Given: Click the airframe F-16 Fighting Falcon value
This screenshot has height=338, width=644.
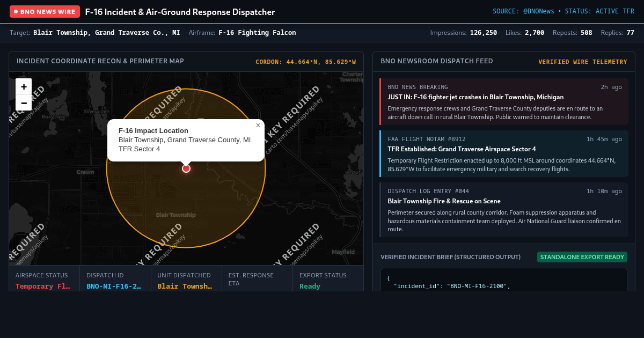Looking at the screenshot, I should click(x=257, y=33).
